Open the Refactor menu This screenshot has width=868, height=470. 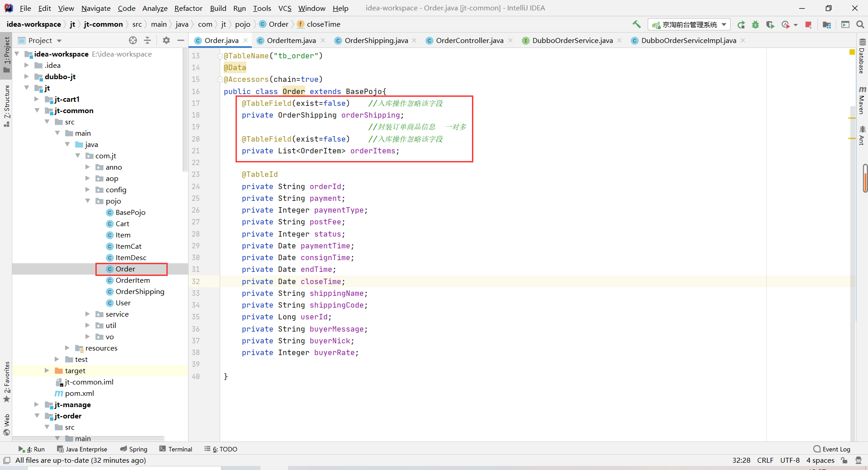[188, 8]
